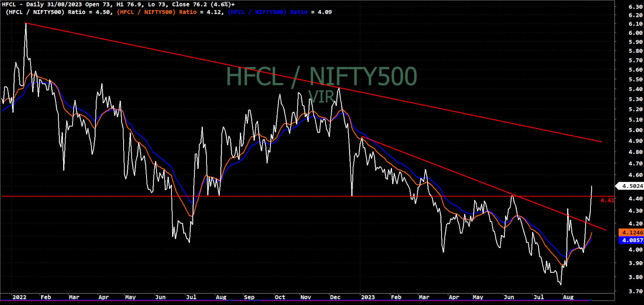Click the 3.70 value on price axis

[x=636, y=291]
